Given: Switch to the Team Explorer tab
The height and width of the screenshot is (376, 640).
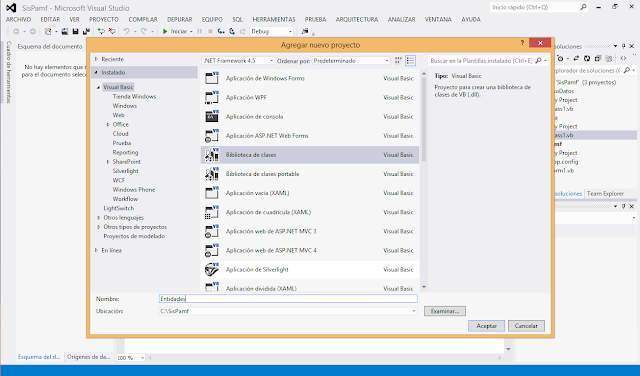Looking at the screenshot, I should [605, 194].
